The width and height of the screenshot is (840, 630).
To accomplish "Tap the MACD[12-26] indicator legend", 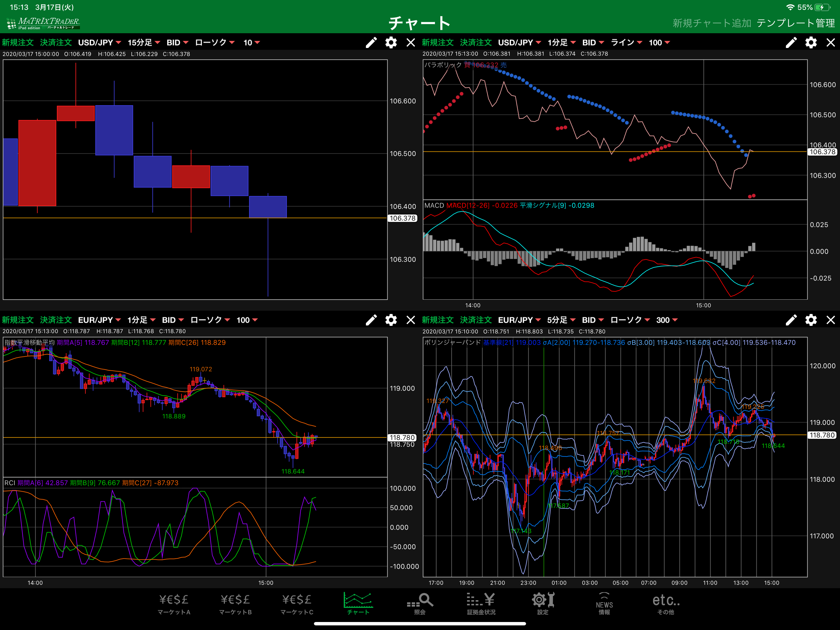I will point(481,205).
